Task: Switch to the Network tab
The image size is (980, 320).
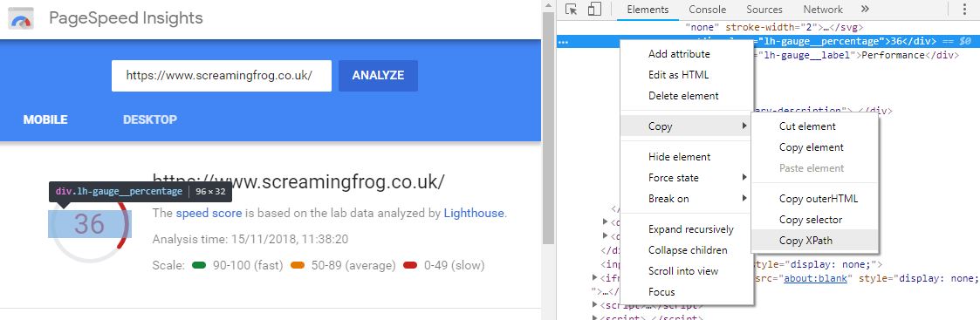Action: click(x=823, y=10)
